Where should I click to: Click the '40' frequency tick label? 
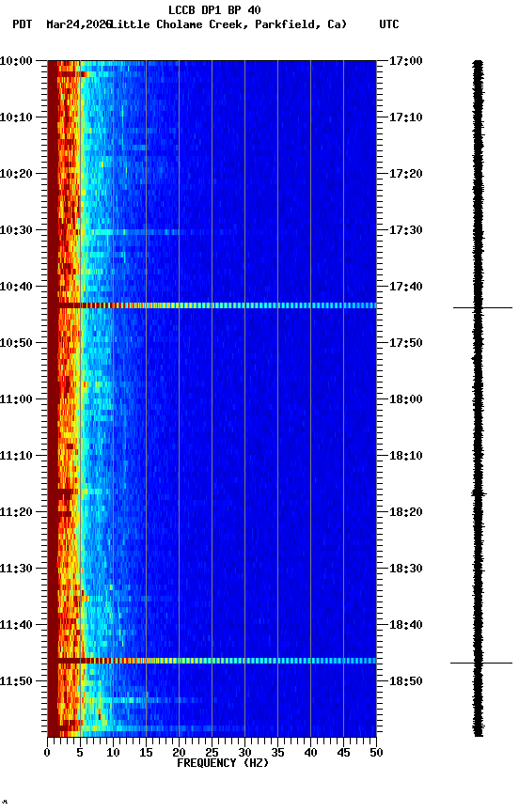(311, 754)
